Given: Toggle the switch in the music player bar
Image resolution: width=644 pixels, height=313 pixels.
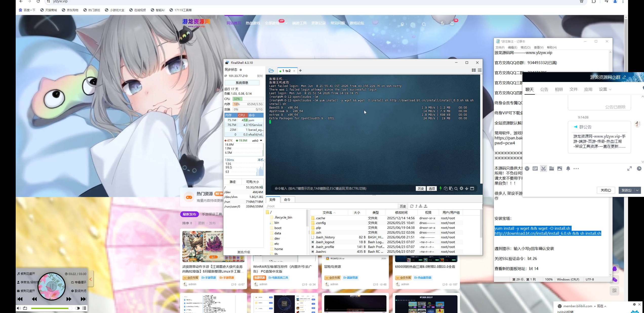Looking at the screenshot, I should (77, 308).
